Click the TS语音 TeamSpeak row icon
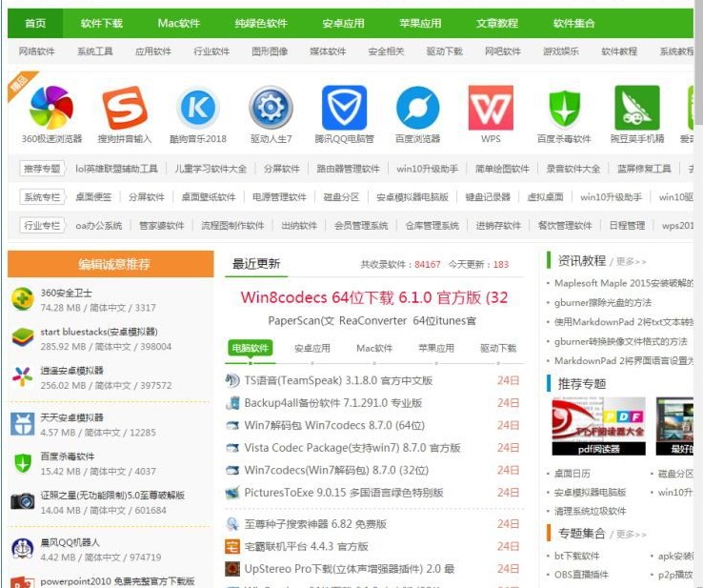Image resolution: width=703 pixels, height=588 pixels. (231, 380)
